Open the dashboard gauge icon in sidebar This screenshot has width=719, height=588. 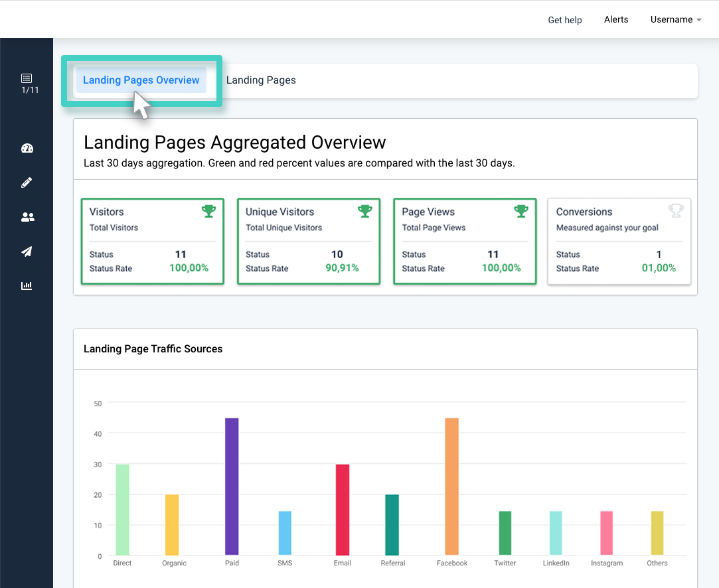pos(27,148)
